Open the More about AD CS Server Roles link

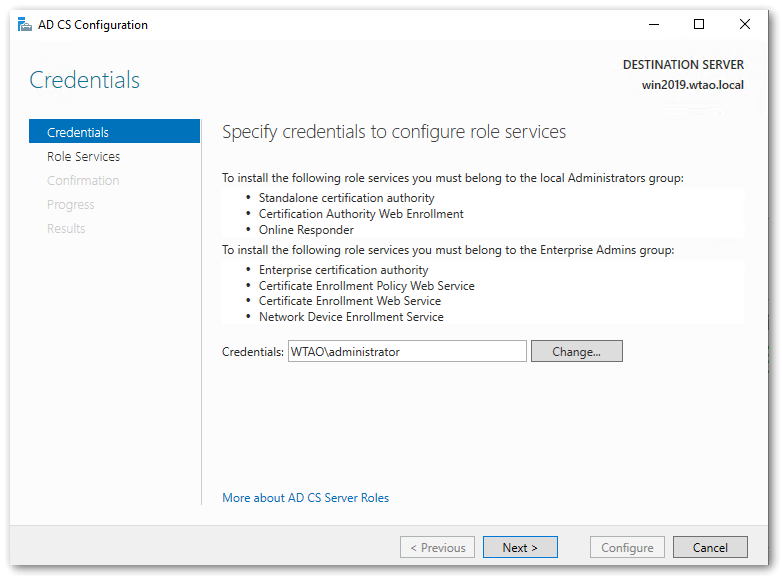(x=305, y=498)
